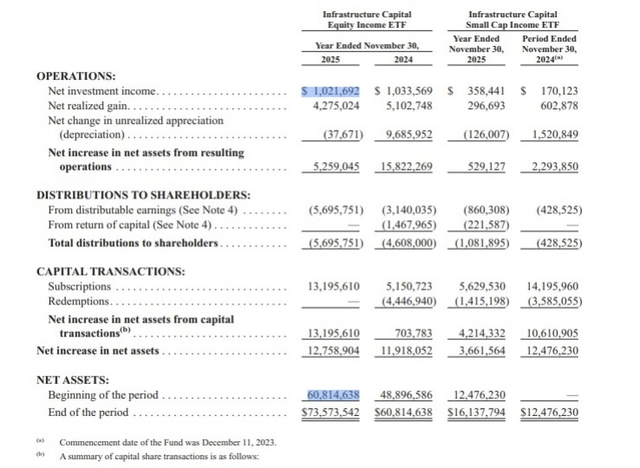Click 13,195,610 in the Subscriptions row
This screenshot has height=468, width=640.
(x=334, y=287)
